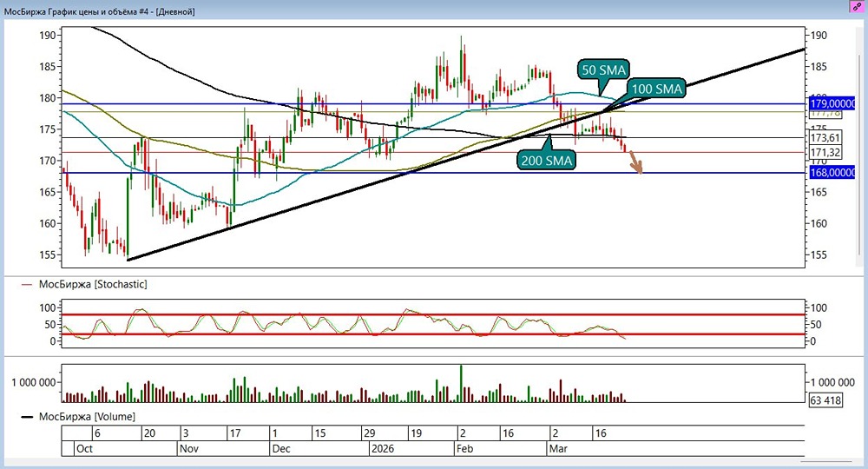This screenshot has width=868, height=469.
Task: Click the 173,61 price label
Action: point(826,138)
